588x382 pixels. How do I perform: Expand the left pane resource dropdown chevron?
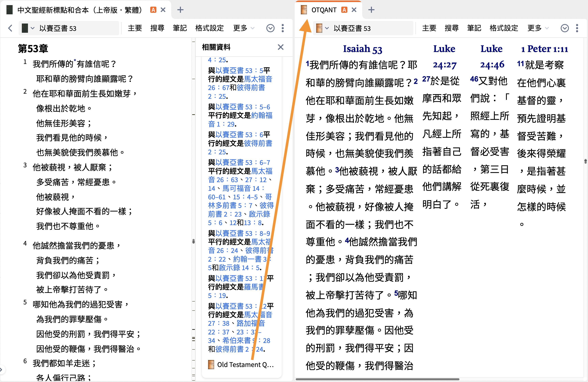click(33, 28)
